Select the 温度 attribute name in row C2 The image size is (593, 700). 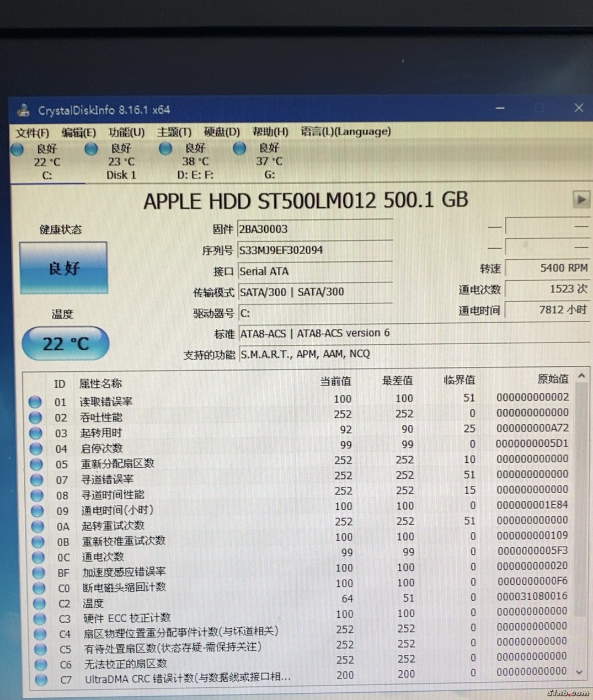(x=93, y=603)
